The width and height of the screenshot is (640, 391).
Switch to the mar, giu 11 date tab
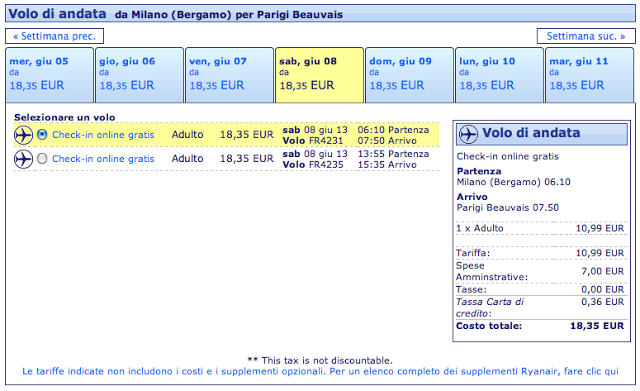point(589,75)
